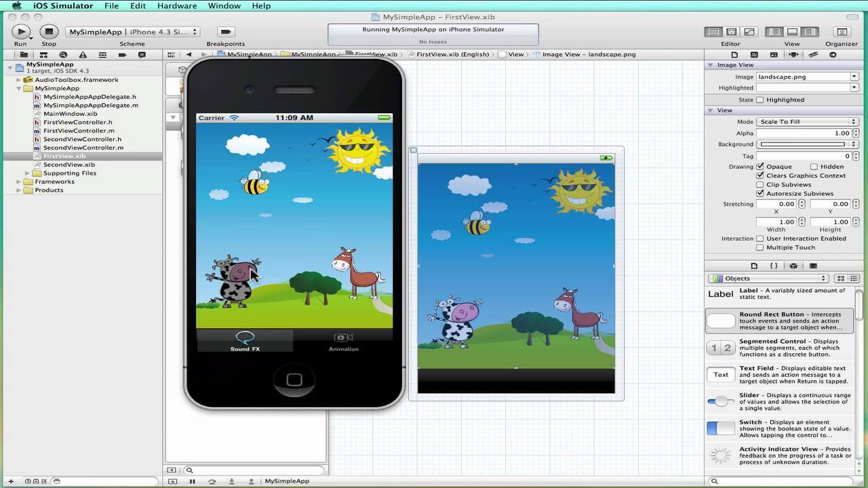Show the Debug navigator
This screenshot has height=488, width=868.
[x=102, y=55]
